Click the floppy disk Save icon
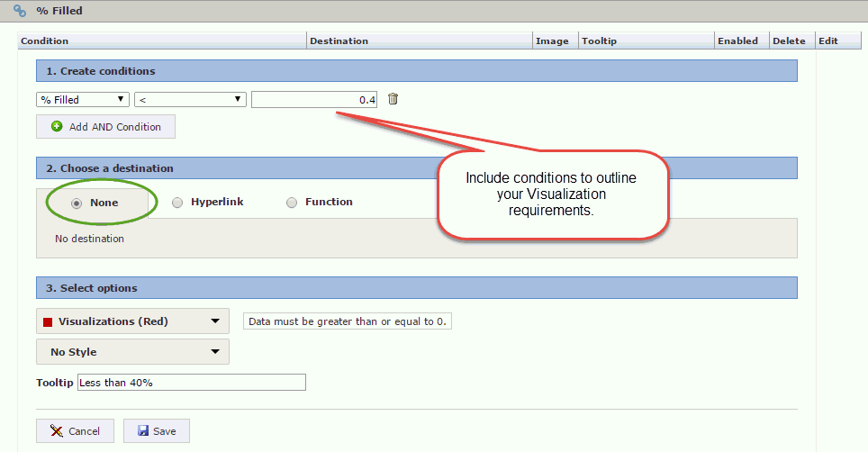 click(x=143, y=431)
